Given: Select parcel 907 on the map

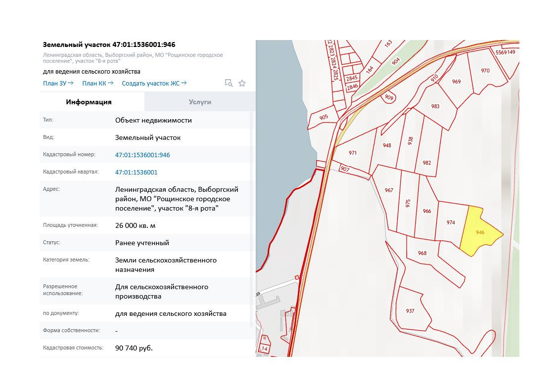Looking at the screenshot, I should pos(345,169).
